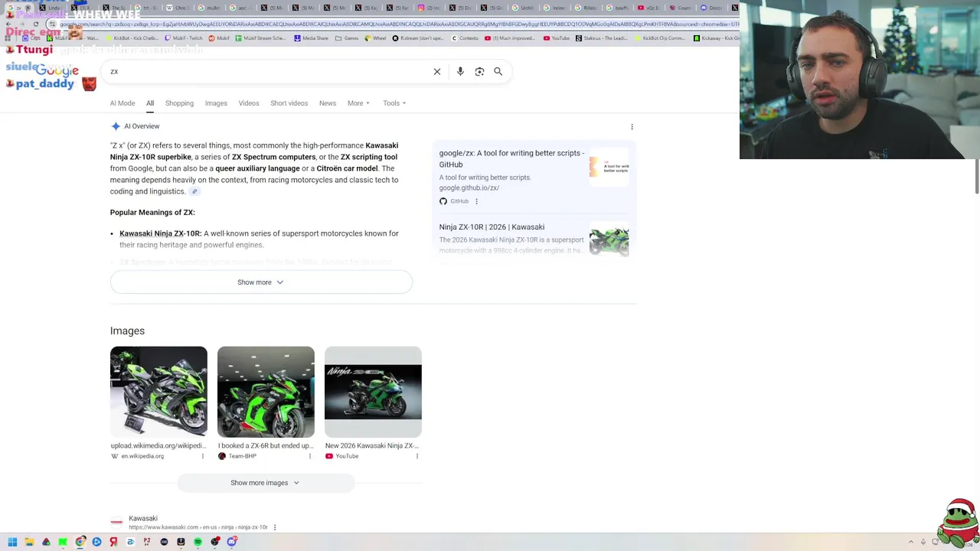Select the All results tab
This screenshot has height=551, width=980.
pos(150,103)
